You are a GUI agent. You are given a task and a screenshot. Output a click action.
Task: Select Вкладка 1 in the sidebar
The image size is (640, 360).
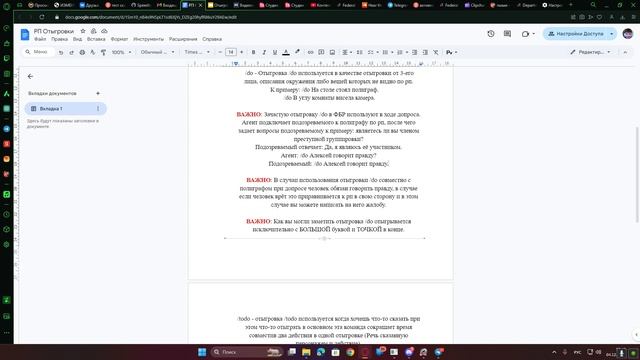65,109
